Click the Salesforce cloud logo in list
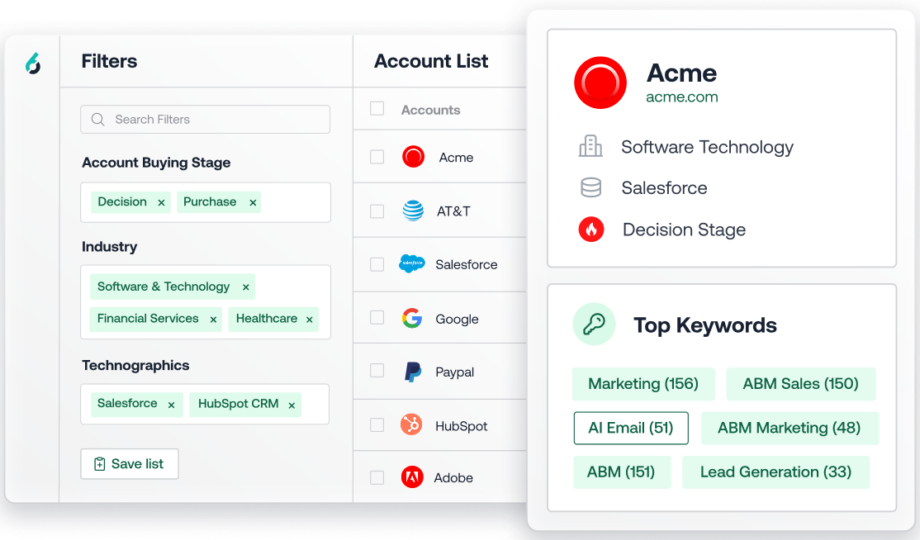 412,264
